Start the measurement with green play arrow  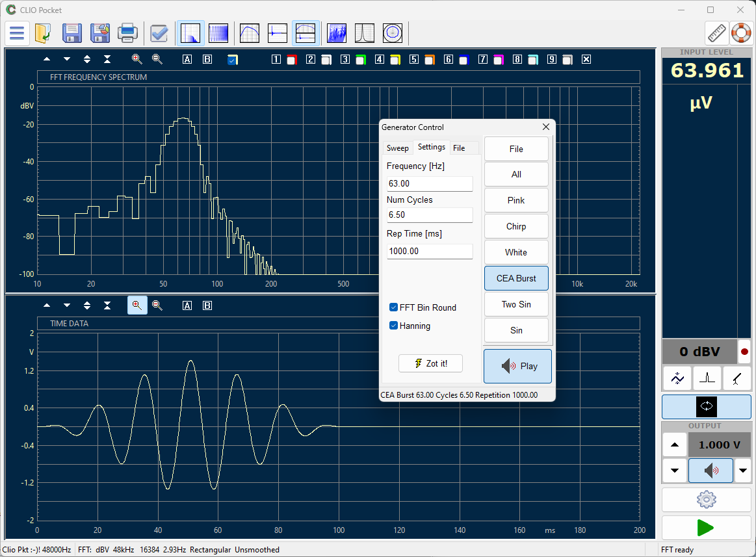click(707, 528)
